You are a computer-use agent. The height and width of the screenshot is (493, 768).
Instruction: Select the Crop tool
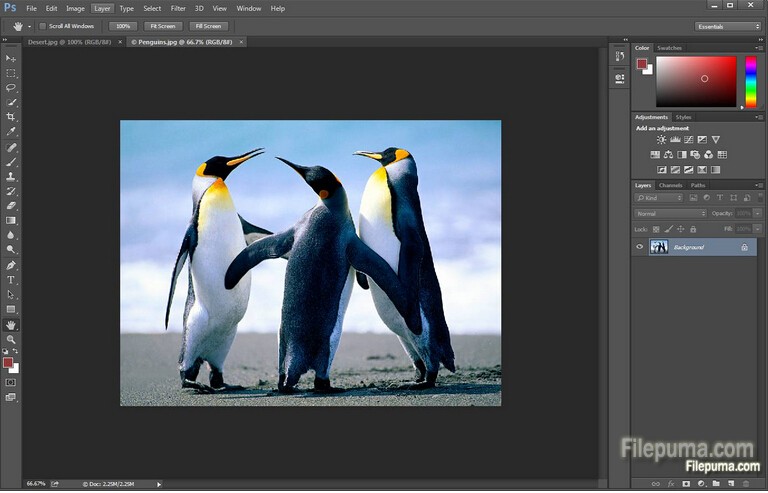point(11,117)
